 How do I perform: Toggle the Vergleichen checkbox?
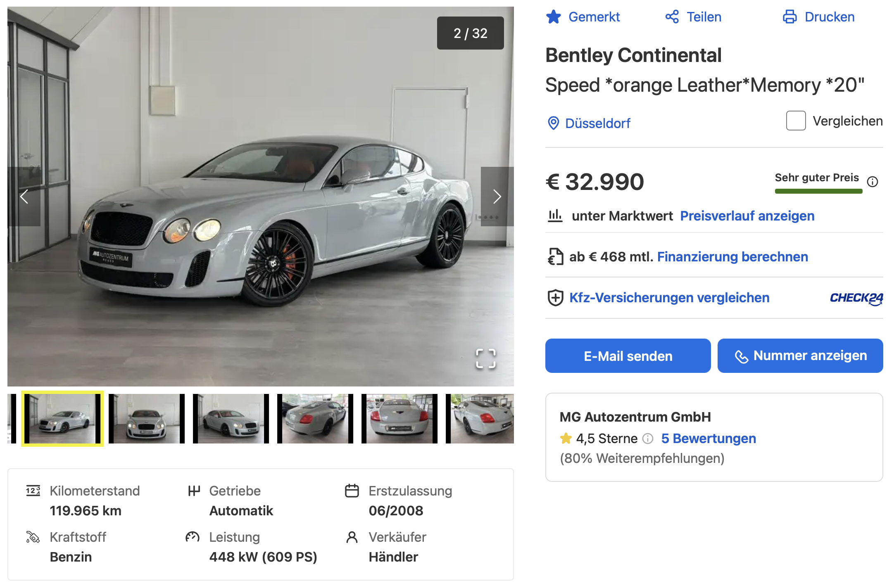pos(796,121)
